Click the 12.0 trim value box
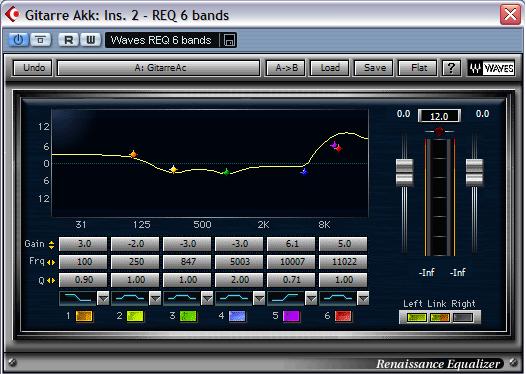The height and width of the screenshot is (374, 526). [x=439, y=116]
